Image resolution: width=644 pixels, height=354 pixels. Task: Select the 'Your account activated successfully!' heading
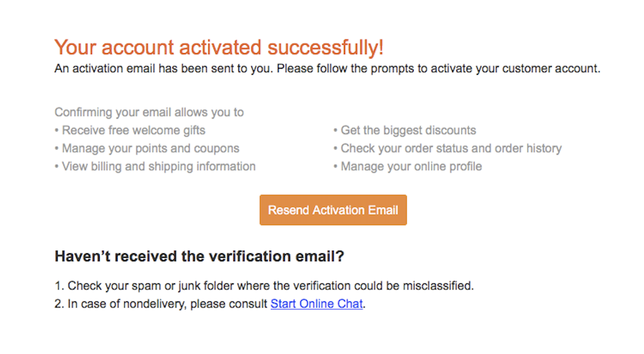[x=219, y=48]
